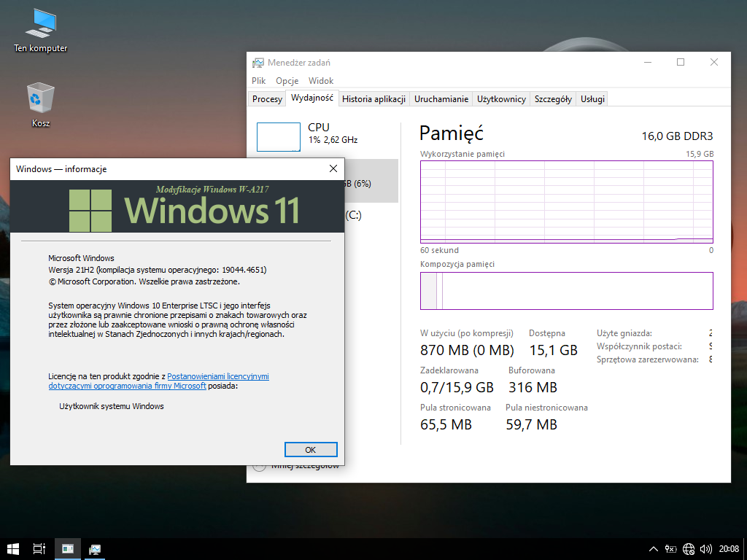
Task: Click the Task View taskbar icon
Action: point(40,548)
